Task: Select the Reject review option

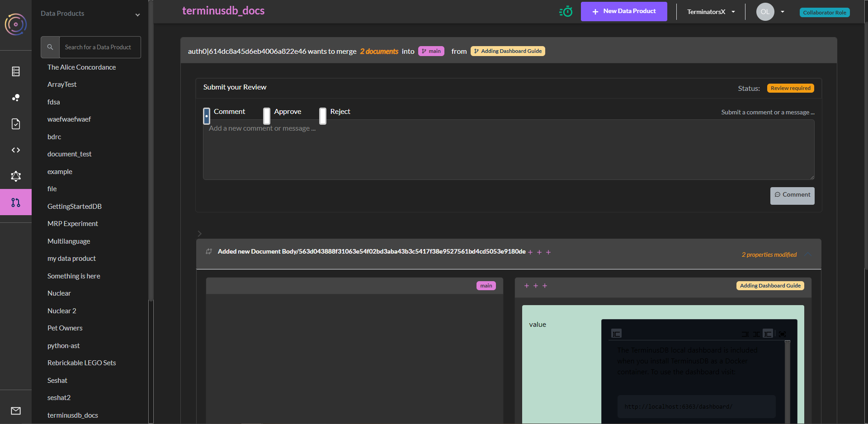Action: coord(322,116)
